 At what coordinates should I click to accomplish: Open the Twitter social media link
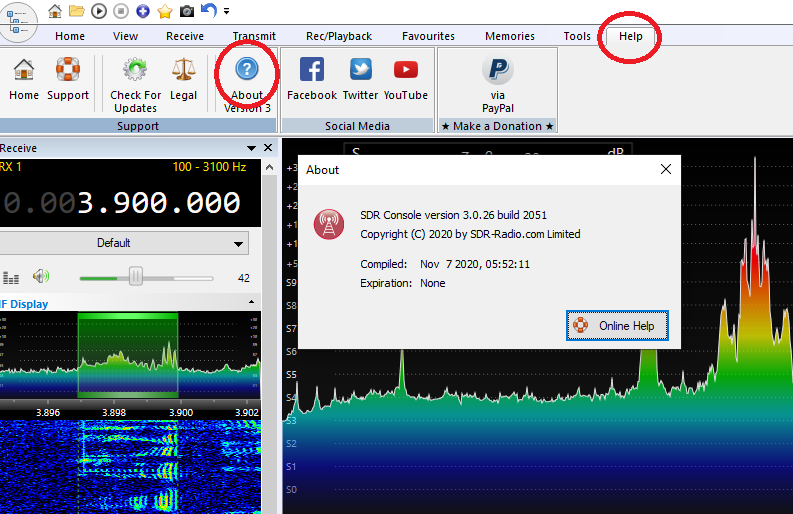pyautogui.click(x=360, y=70)
